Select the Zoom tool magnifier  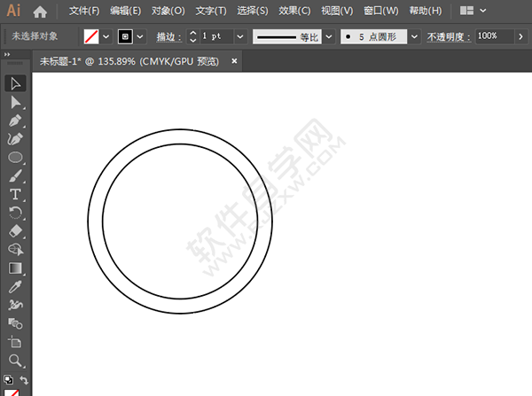(15, 361)
